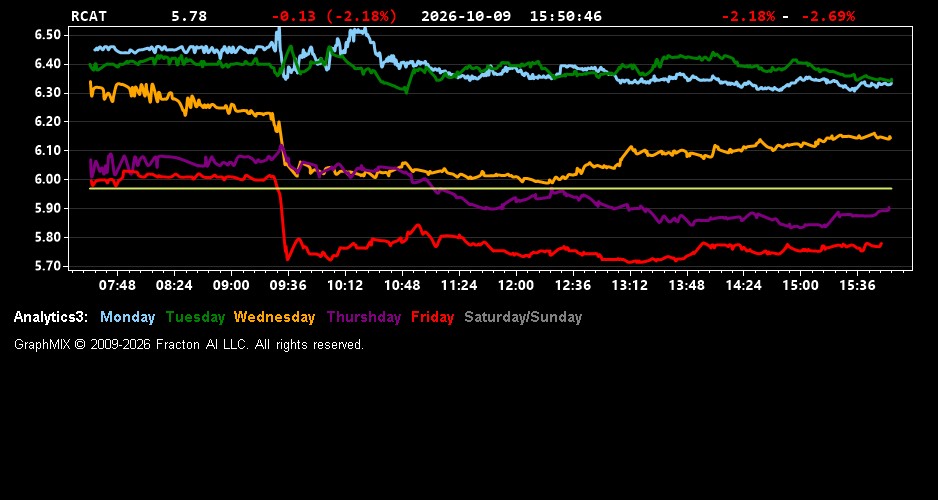Click the Analytics3 label
The image size is (938, 500).
(x=51, y=317)
